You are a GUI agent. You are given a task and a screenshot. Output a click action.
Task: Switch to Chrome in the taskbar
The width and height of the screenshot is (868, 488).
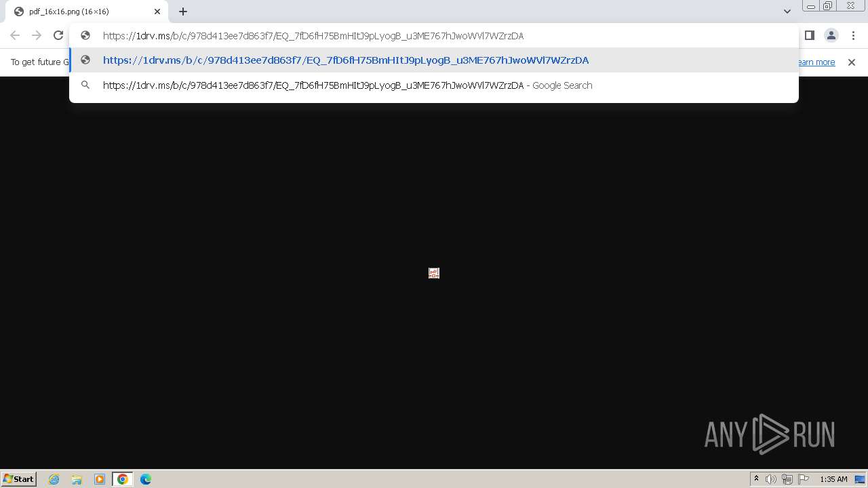coord(123,479)
